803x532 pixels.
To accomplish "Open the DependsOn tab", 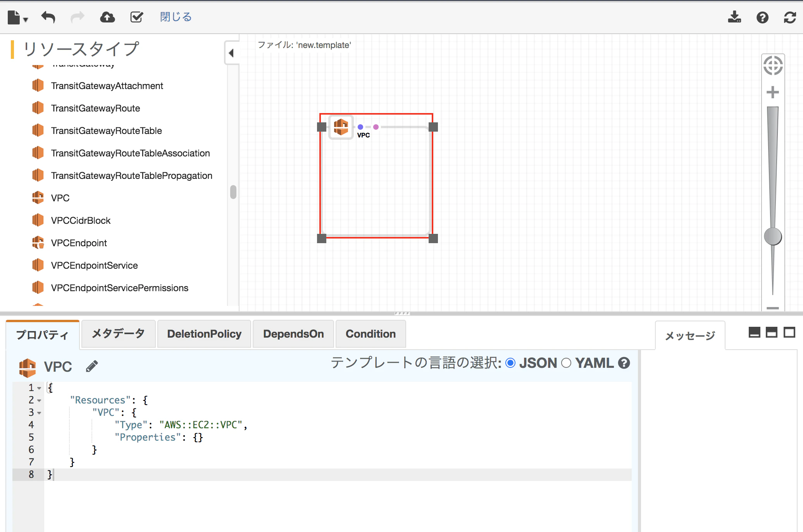I will click(x=293, y=334).
